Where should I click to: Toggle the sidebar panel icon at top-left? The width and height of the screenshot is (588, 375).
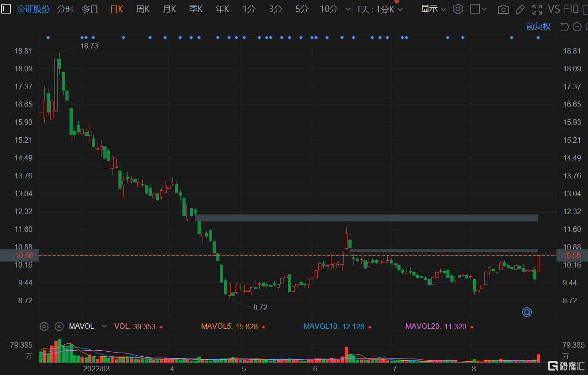[6, 9]
